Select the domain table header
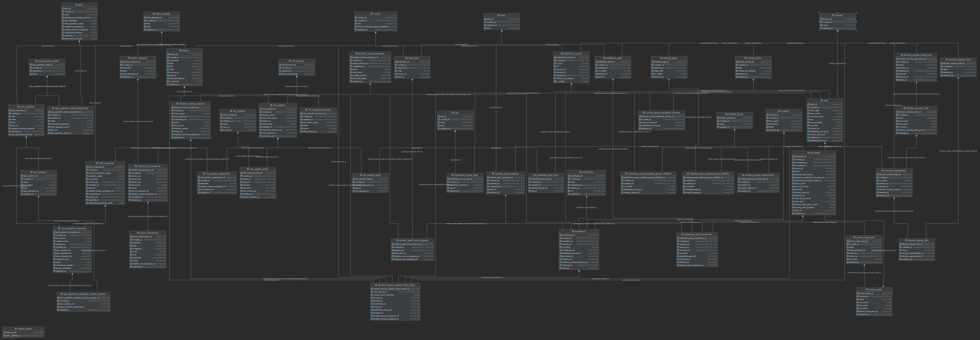This screenshot has width=980, height=340. pos(837,15)
